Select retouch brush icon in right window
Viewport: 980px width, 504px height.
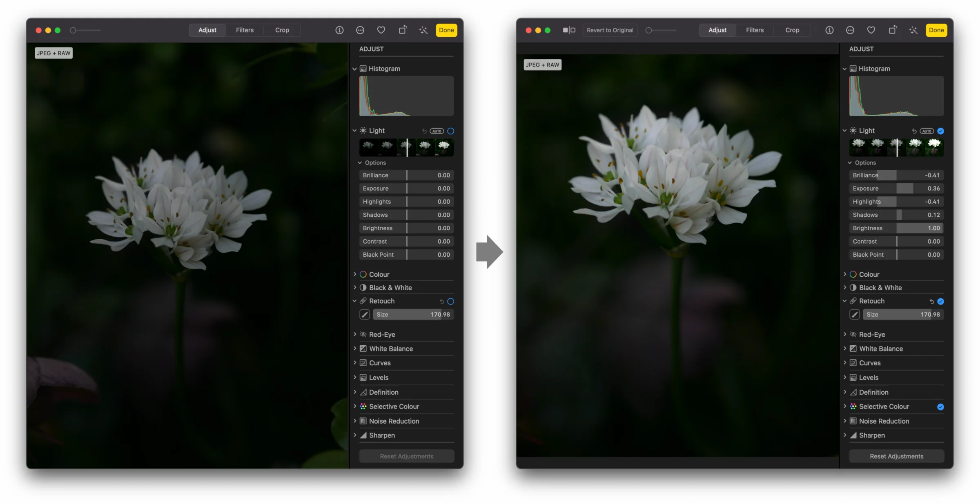click(855, 315)
